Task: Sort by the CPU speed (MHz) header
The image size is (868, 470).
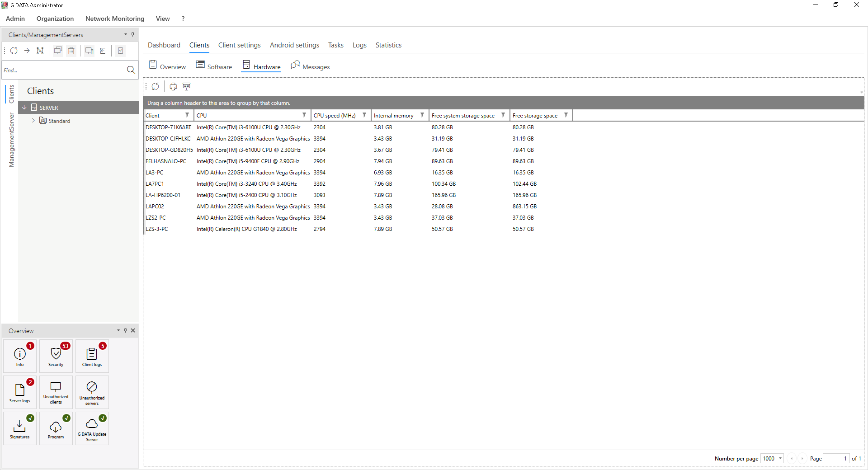Action: (x=335, y=116)
